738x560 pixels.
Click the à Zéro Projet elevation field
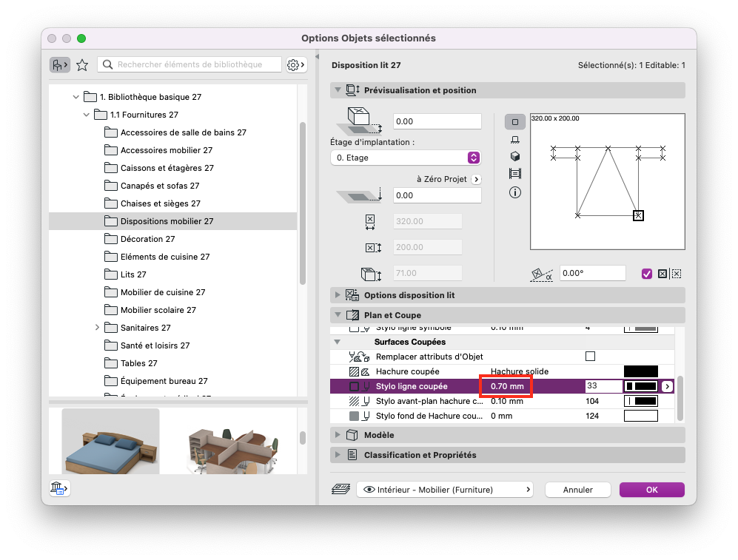point(437,195)
